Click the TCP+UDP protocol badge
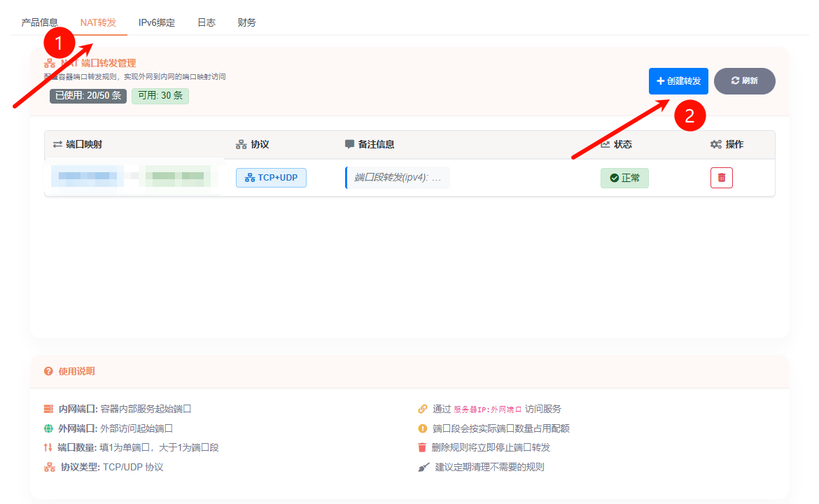819x504 pixels. [x=271, y=178]
